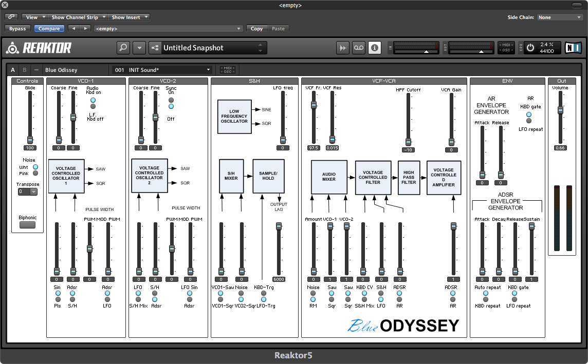Open the View dropdown menu
Screen dimensions: 588x364
point(34,17)
